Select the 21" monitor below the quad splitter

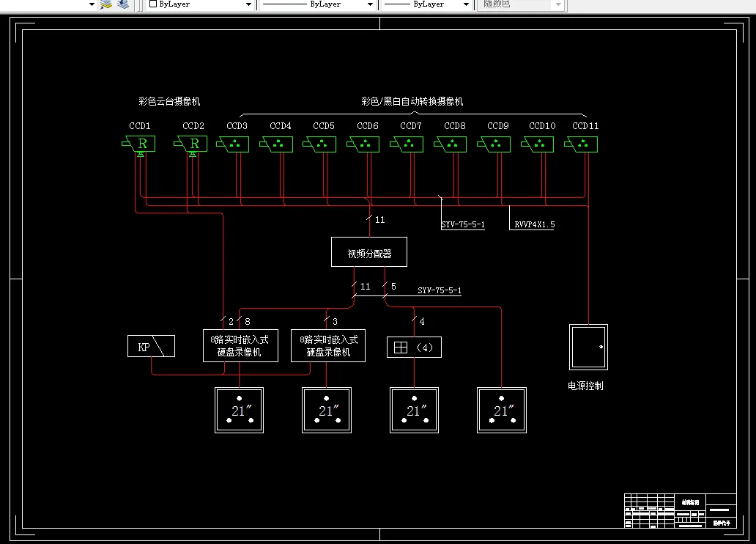click(414, 411)
